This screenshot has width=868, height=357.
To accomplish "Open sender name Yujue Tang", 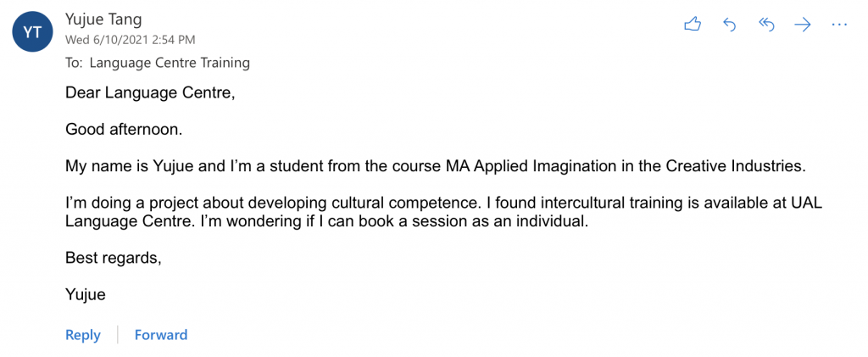I will tap(103, 19).
